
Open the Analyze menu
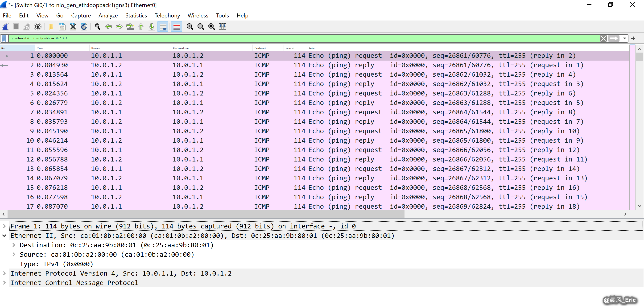click(108, 16)
